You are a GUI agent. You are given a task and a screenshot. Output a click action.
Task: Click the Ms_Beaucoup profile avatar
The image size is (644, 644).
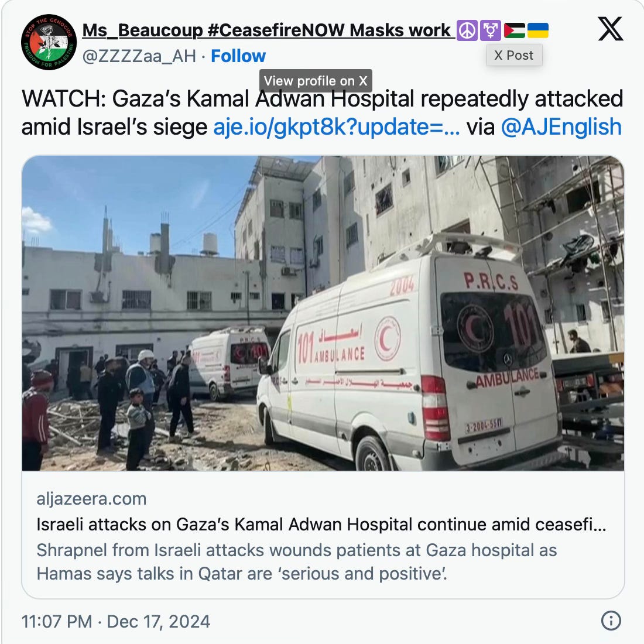coord(49,42)
